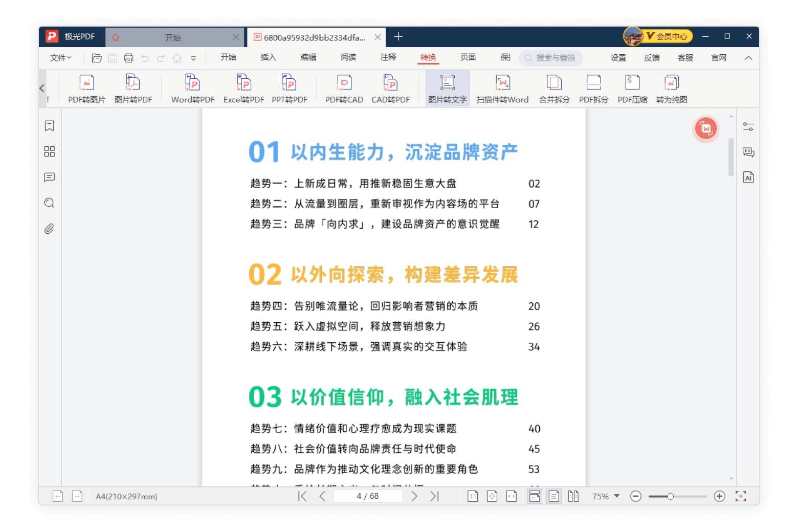Open the PDF压缩 compression tool

coord(632,88)
